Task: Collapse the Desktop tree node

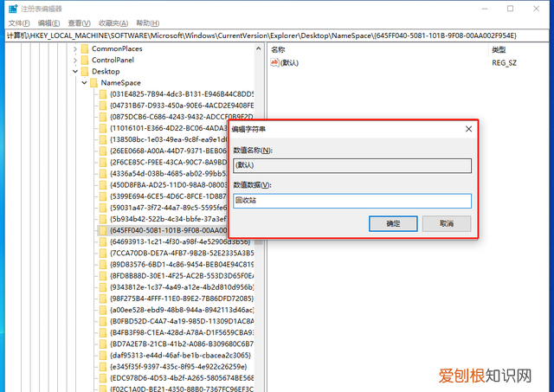Action: [x=75, y=72]
